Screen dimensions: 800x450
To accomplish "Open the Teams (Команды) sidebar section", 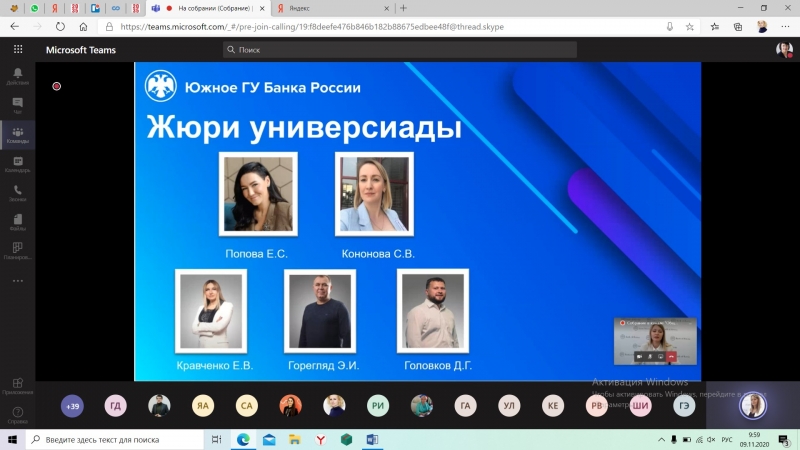I will point(17,135).
